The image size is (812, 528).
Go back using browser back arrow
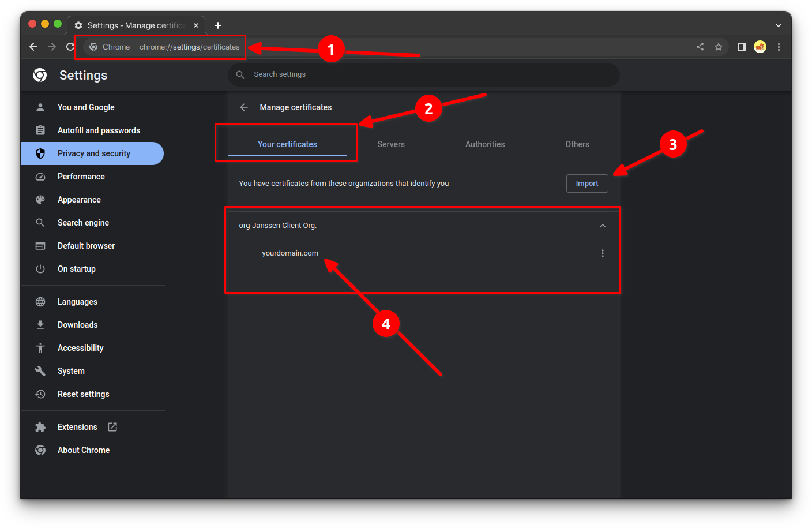(33, 47)
